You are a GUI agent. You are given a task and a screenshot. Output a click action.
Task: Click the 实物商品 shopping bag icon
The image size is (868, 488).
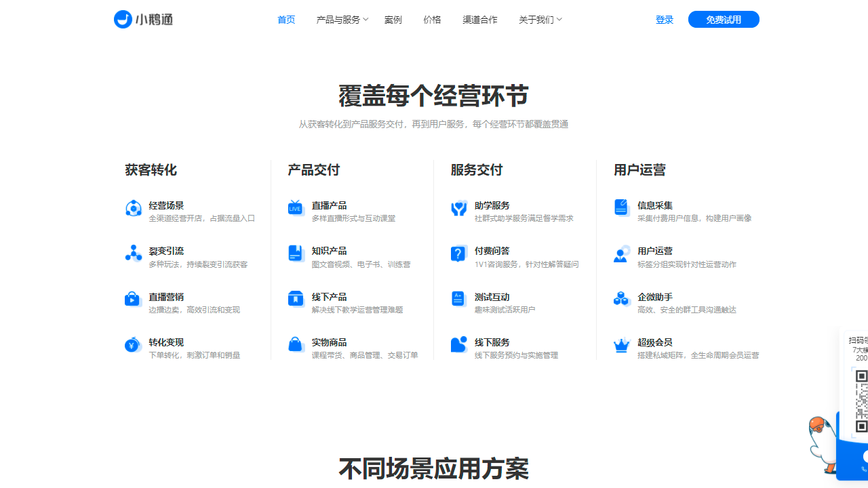click(296, 345)
